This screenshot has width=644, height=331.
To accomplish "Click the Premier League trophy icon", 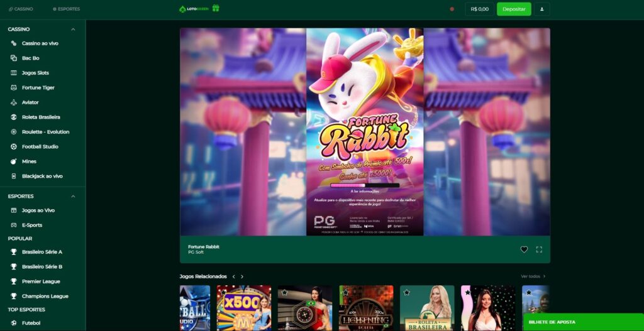I will (x=14, y=281).
